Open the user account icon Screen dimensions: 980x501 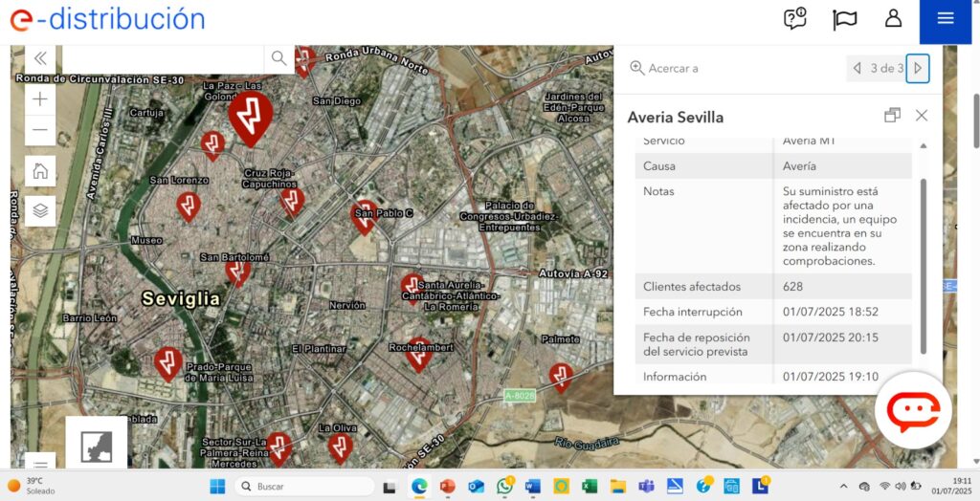tap(893, 18)
